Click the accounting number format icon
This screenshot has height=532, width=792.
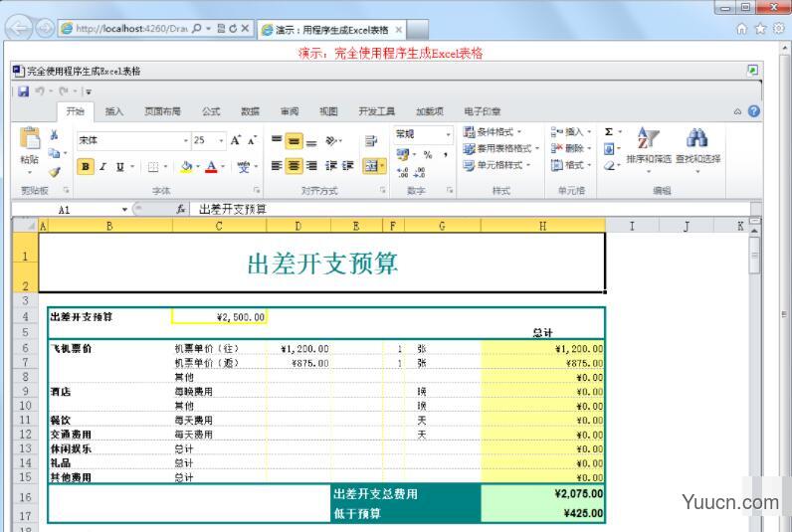(403, 154)
